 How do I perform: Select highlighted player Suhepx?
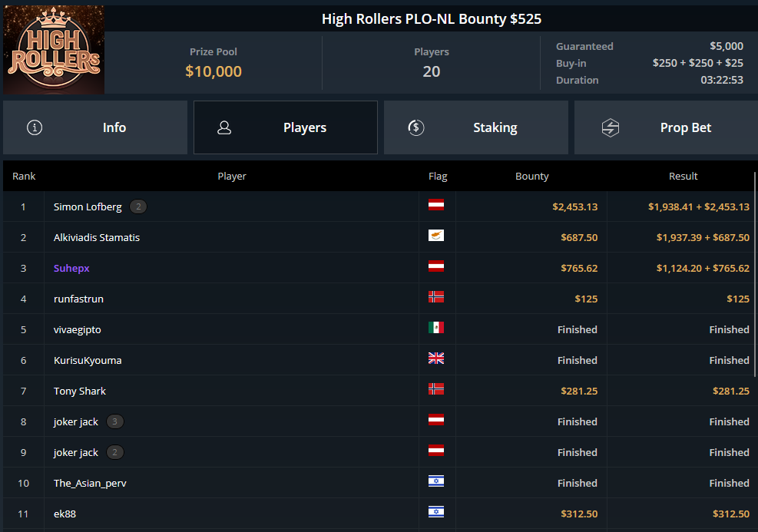pyautogui.click(x=71, y=268)
